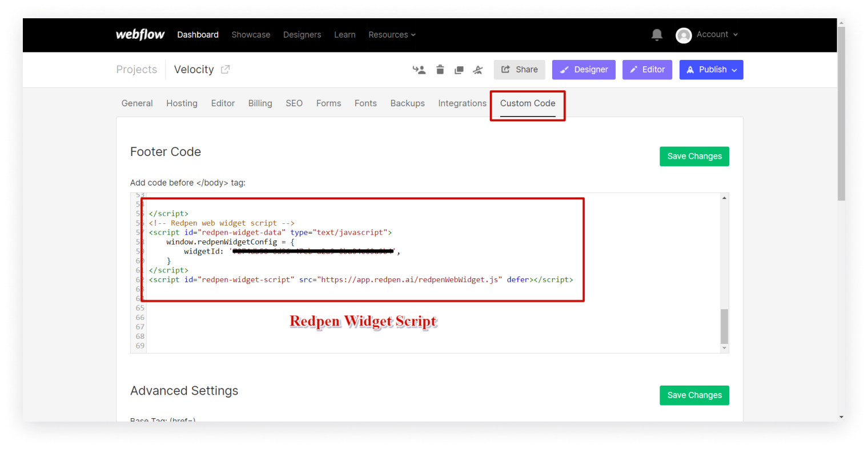
Task: Switch to the Integrations tab
Action: coord(462,103)
